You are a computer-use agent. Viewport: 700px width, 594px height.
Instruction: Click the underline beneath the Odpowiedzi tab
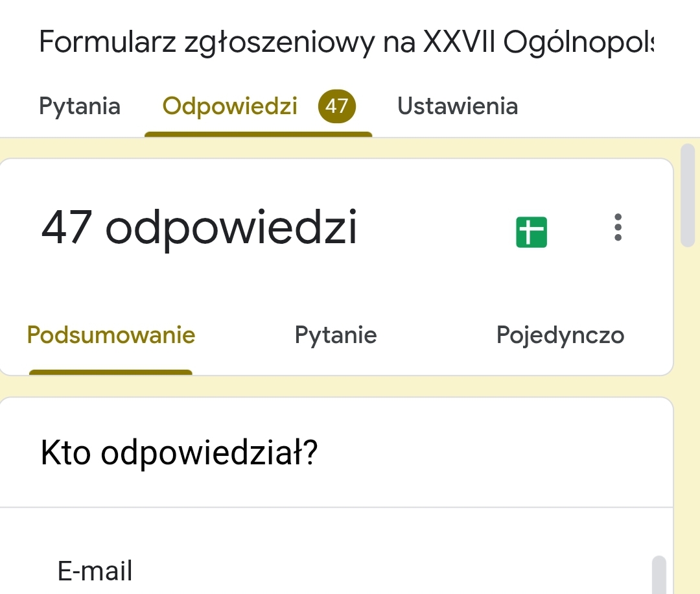tap(258, 134)
